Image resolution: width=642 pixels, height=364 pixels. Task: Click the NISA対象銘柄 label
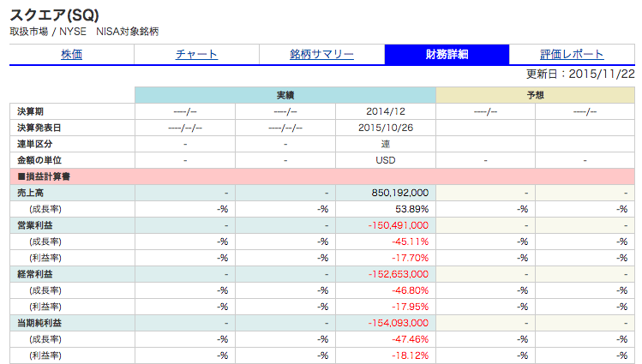[128, 32]
